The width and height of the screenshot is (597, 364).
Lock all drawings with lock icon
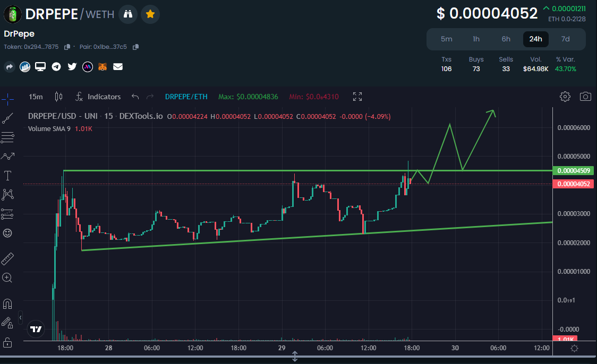7,342
